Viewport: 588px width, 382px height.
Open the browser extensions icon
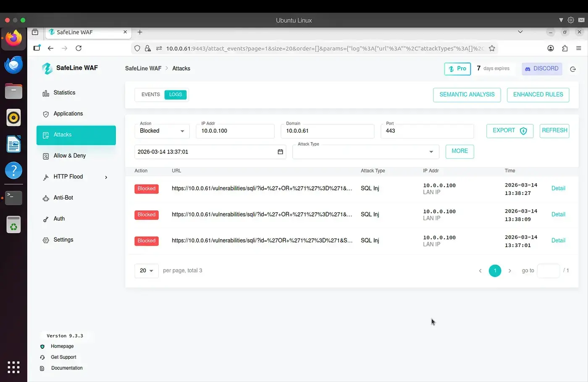(x=565, y=48)
